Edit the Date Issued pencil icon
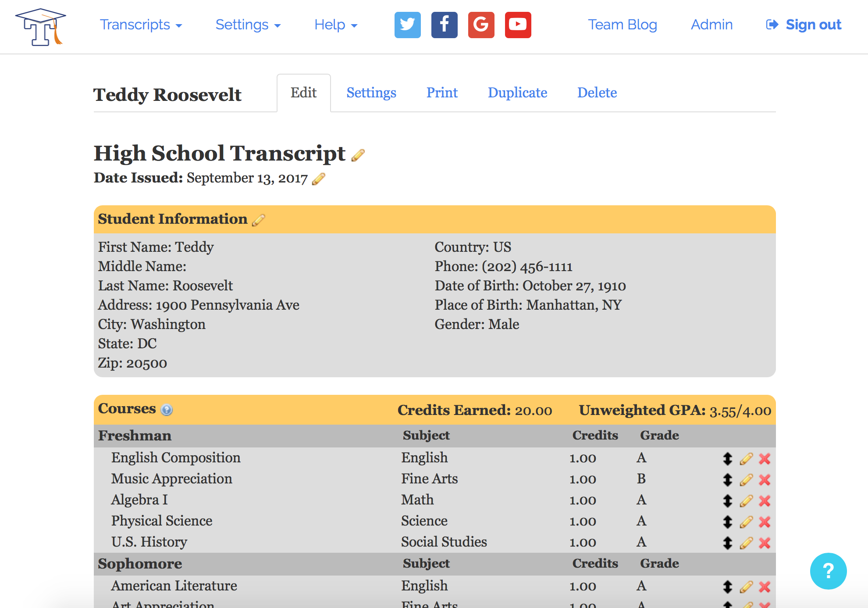Screen dimensions: 868x608 (x=318, y=179)
